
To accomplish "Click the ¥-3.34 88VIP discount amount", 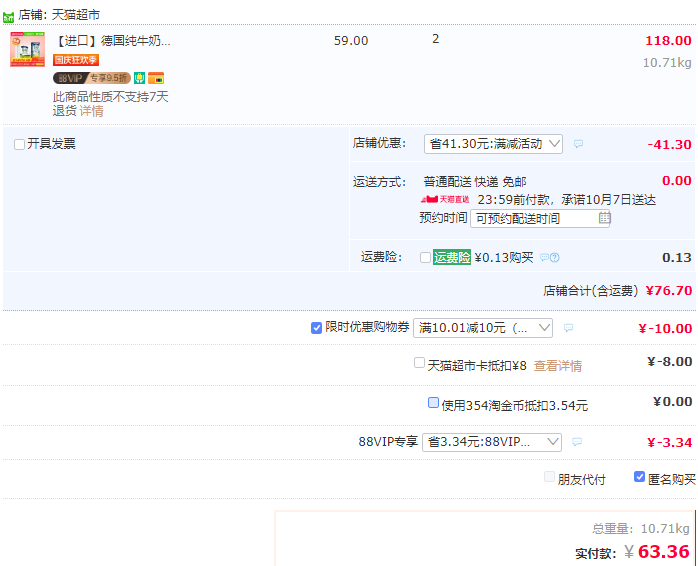I will (x=670, y=443).
